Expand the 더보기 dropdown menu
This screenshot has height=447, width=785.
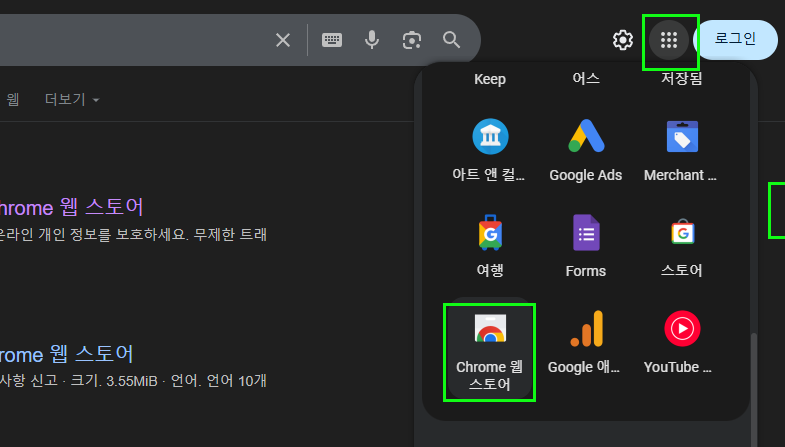pos(72,100)
